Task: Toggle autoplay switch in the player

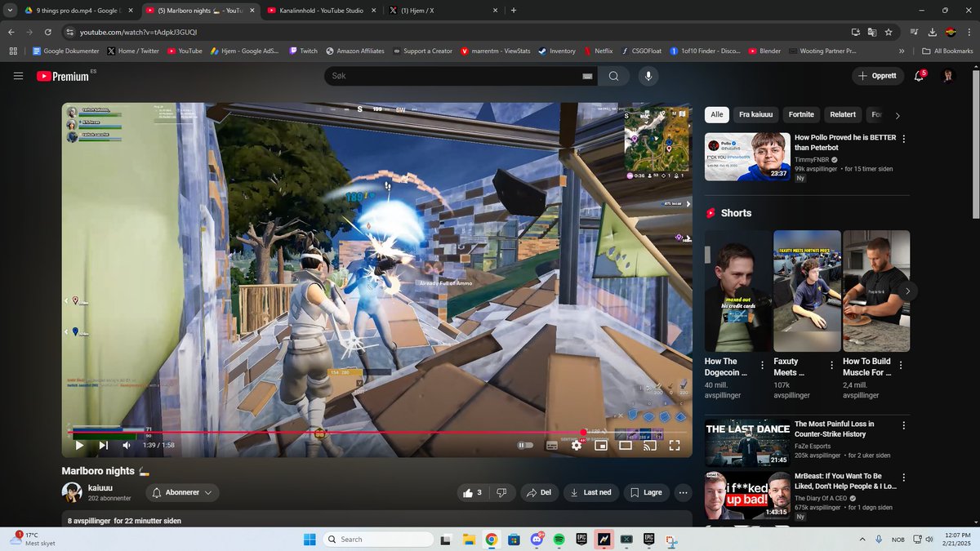Action: [525, 445]
